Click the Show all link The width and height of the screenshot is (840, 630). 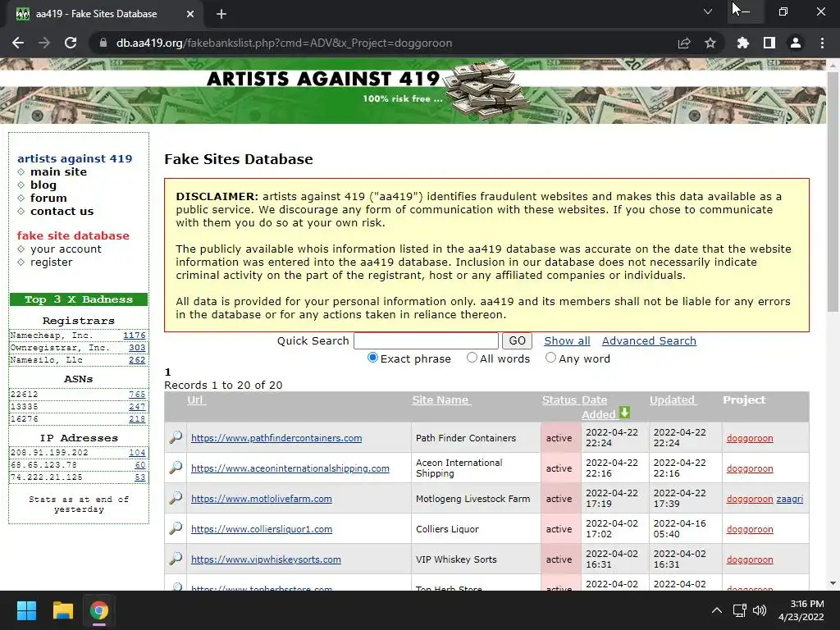click(x=567, y=340)
